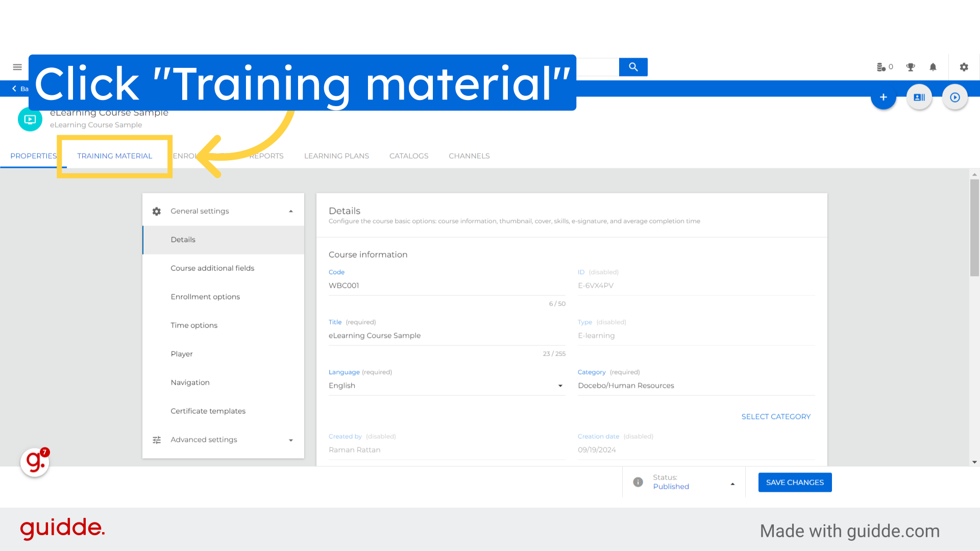Screen dimensions: 980x551
Task: Switch to the CATALOGS tab
Action: click(x=409, y=156)
